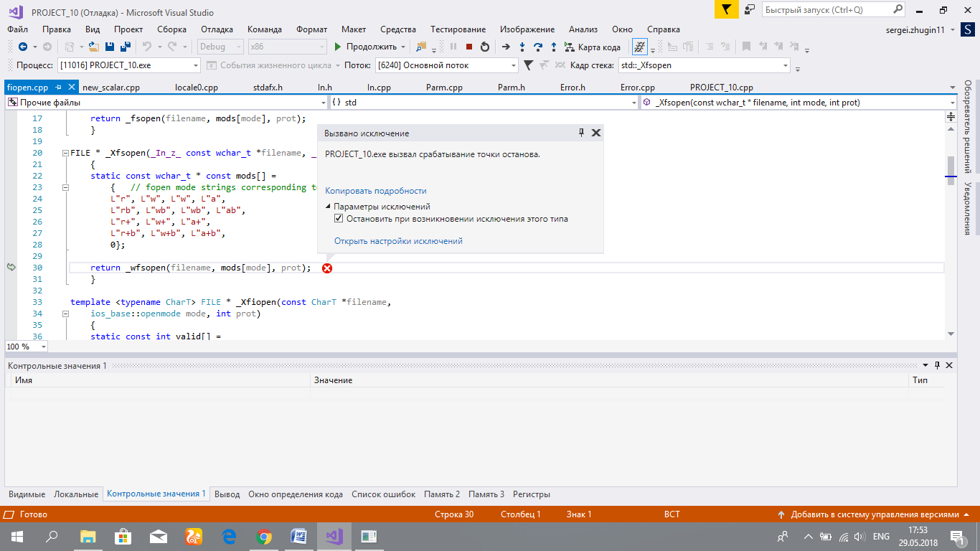Click sergei.zhugin11 account name

[916, 29]
